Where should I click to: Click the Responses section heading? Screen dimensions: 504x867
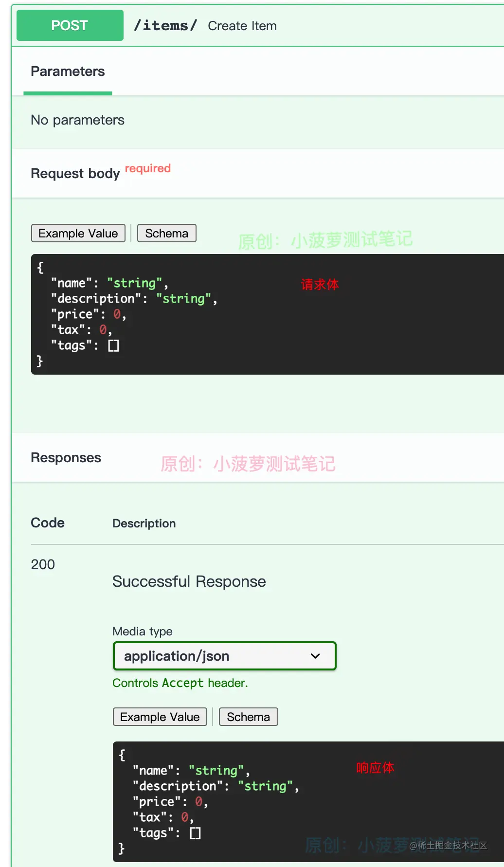click(x=66, y=458)
